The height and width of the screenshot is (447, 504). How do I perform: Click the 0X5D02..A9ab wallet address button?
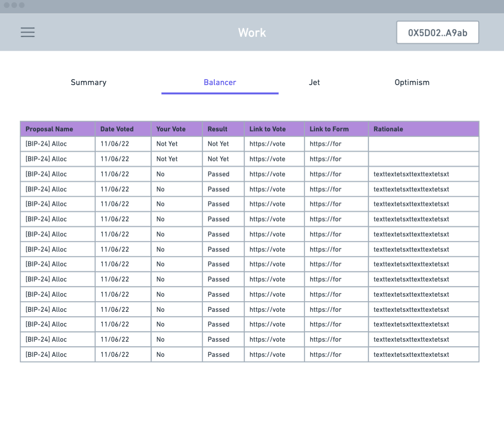(x=437, y=33)
